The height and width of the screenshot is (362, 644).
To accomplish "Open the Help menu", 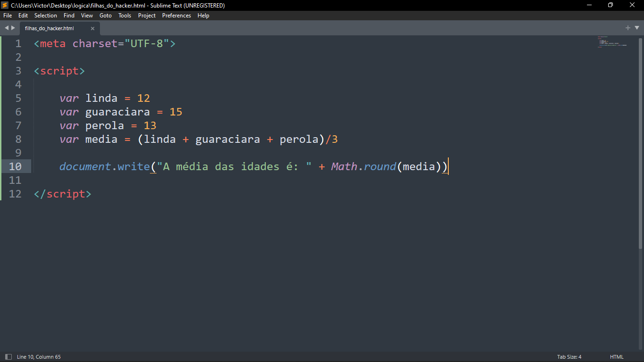I will tap(203, 16).
